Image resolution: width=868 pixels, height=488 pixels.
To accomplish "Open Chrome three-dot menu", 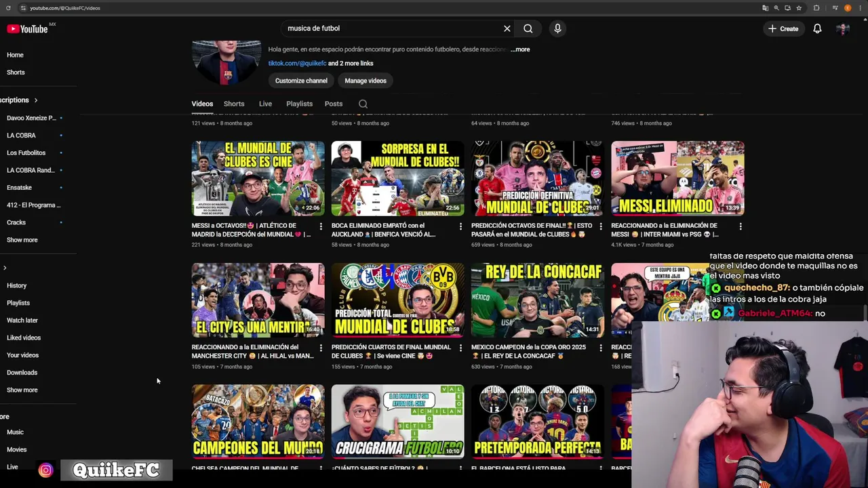I will tap(860, 8).
